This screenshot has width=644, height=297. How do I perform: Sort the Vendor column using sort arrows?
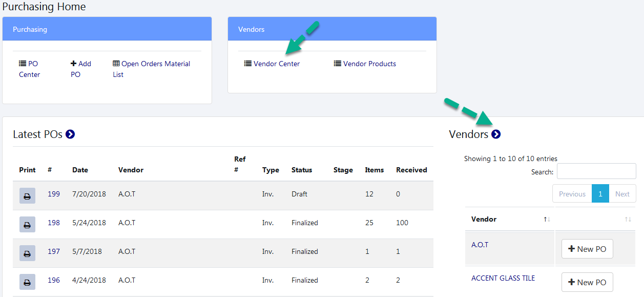(x=547, y=220)
